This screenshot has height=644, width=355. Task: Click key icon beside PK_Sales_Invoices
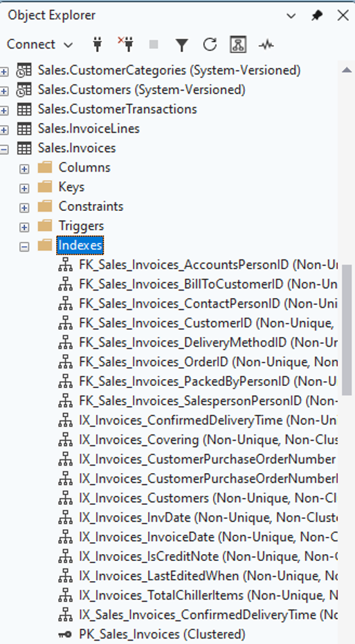pyautogui.click(x=65, y=634)
